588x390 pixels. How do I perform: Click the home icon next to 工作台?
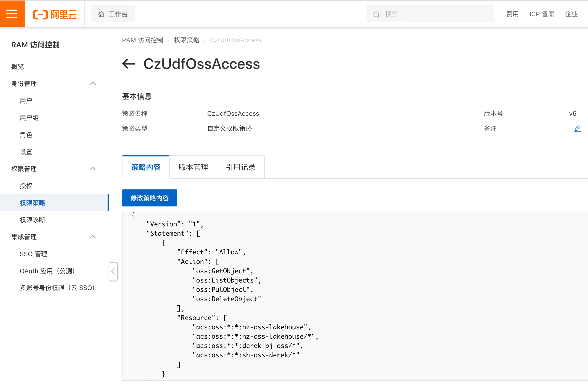tap(101, 14)
